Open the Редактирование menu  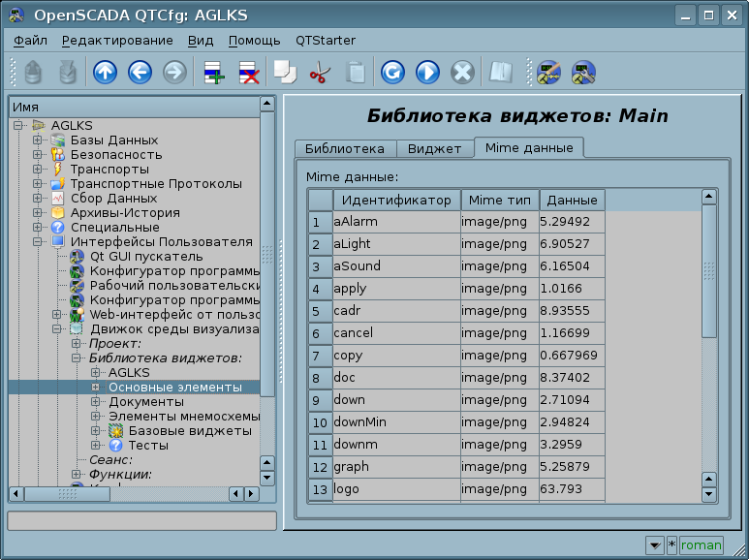(x=117, y=41)
